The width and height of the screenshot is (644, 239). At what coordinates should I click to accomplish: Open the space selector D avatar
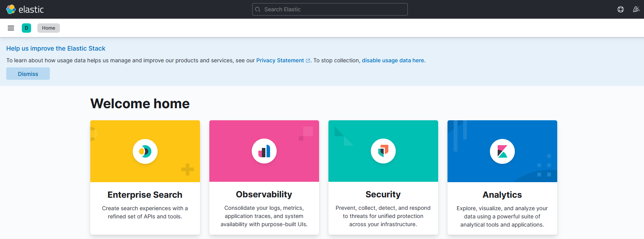26,28
